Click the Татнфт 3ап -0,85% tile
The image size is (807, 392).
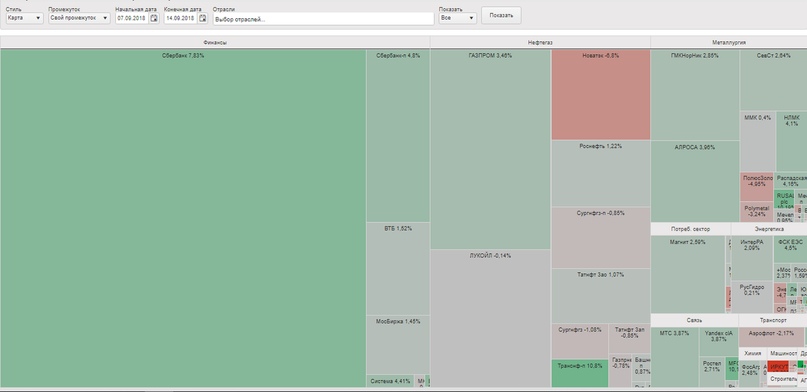point(629,338)
